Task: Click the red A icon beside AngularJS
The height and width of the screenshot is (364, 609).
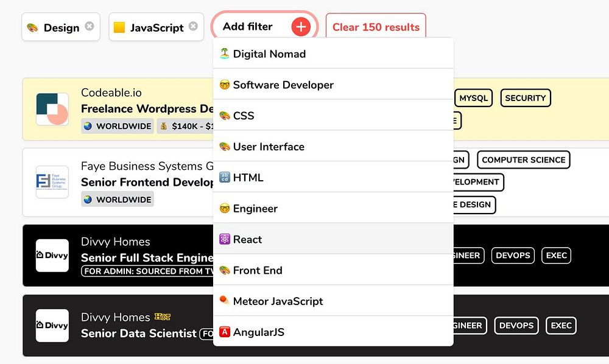Action: [225, 332]
